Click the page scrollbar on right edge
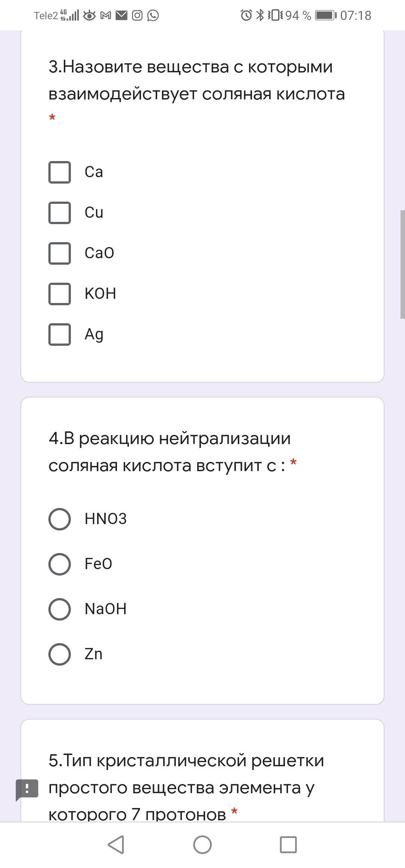Viewport: 405px width, 868px height. click(402, 265)
